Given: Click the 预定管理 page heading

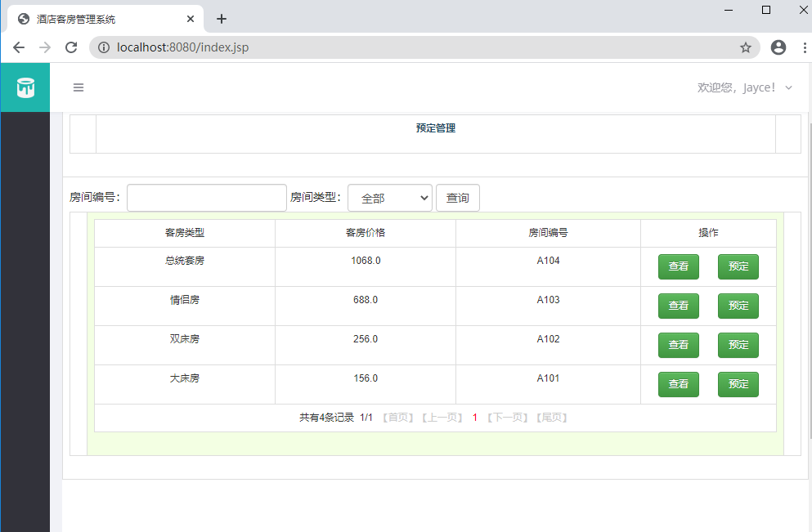Looking at the screenshot, I should pyautogui.click(x=436, y=128).
